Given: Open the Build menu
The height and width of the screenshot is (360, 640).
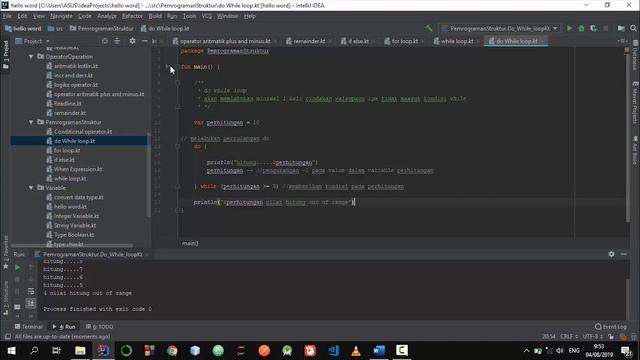Looking at the screenshot, I should (x=155, y=16).
